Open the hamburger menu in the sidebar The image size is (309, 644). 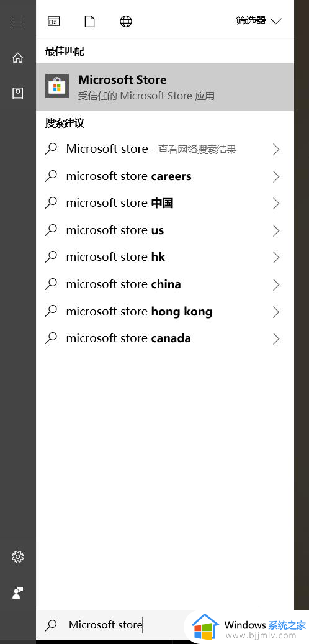coord(17,22)
